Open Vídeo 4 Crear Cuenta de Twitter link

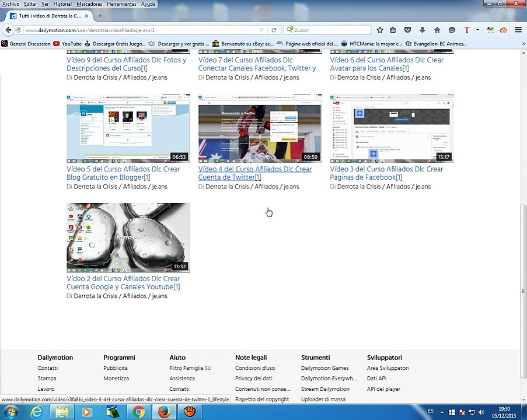click(x=255, y=173)
